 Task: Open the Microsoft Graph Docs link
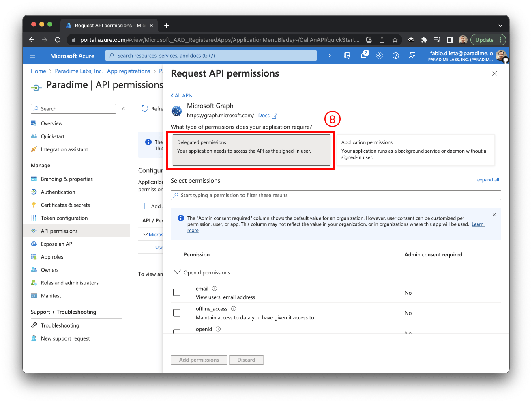[268, 116]
